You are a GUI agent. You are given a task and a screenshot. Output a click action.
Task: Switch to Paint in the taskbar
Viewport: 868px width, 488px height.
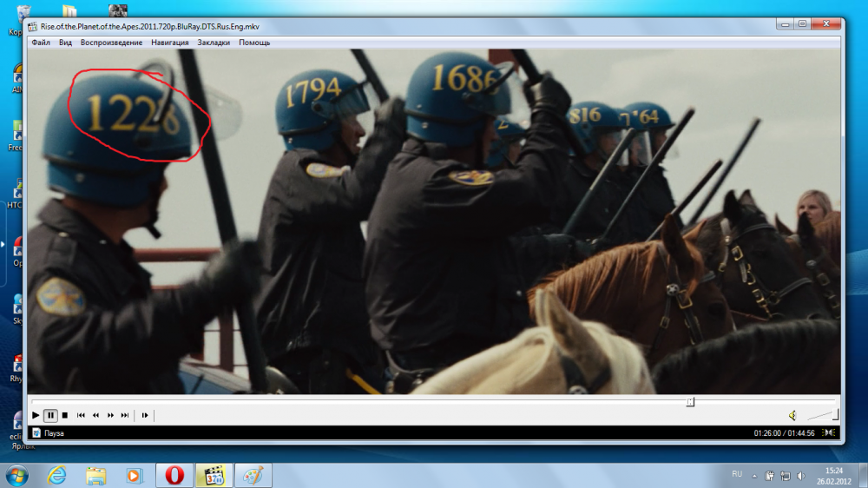click(253, 475)
